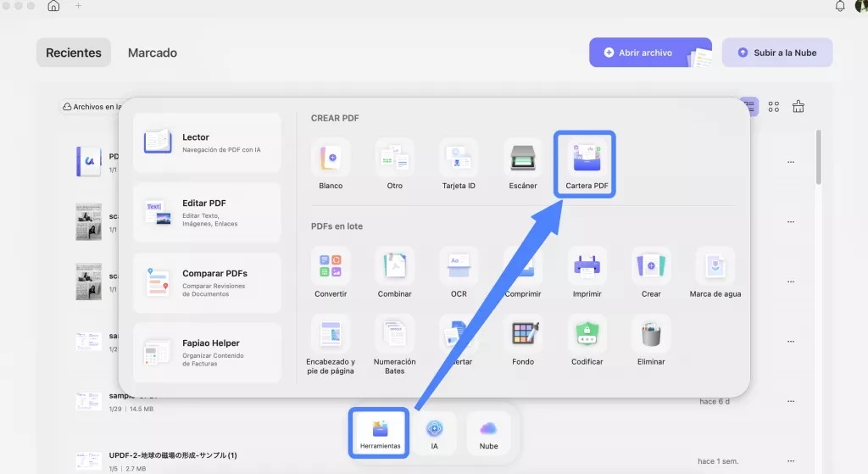Open the 14.5 MB file thumbnail
Screen dimensions: 868x474
[x=88, y=401]
